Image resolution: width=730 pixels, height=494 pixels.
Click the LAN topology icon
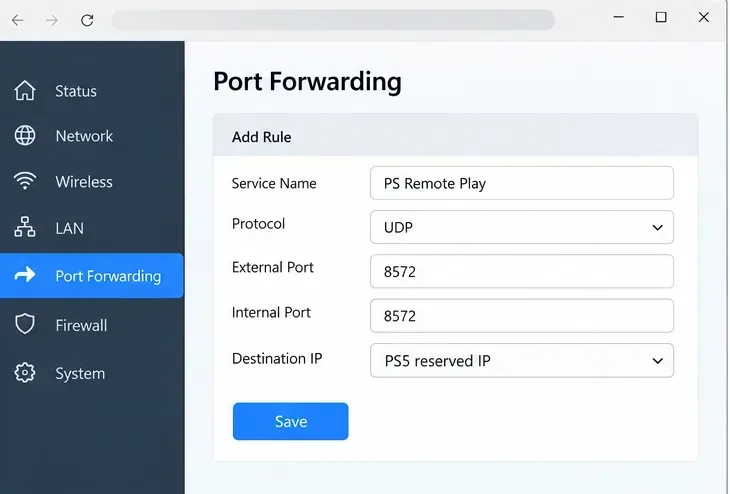25,227
